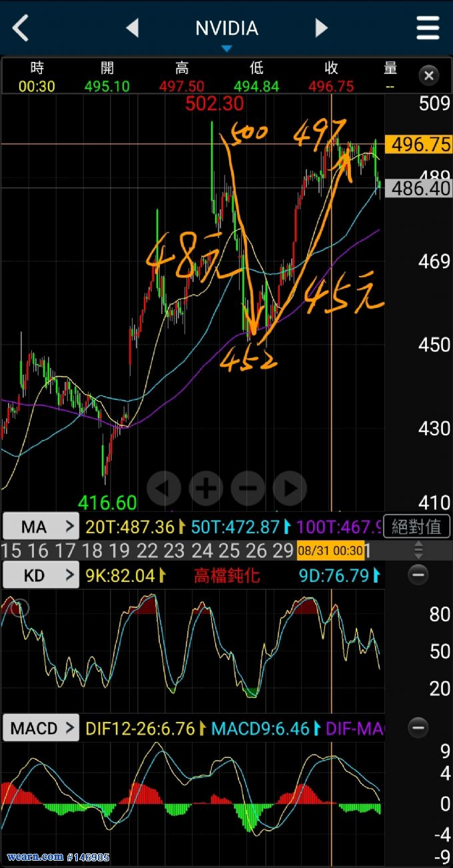453x868 pixels.
Task: Collapse the KD indicator panel
Action: [x=418, y=575]
